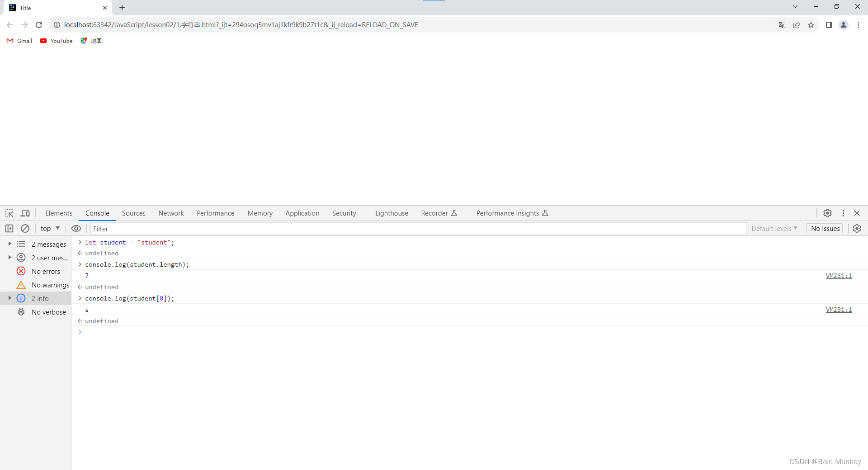The width and height of the screenshot is (868, 470).
Task: Open console settings gear
Action: (x=857, y=229)
